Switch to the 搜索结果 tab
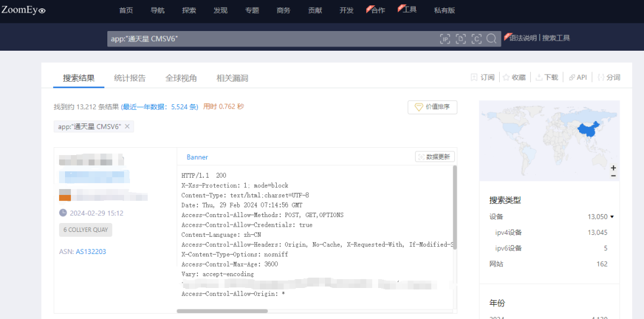Screen dimensions: 644x319 pyautogui.click(x=79, y=78)
